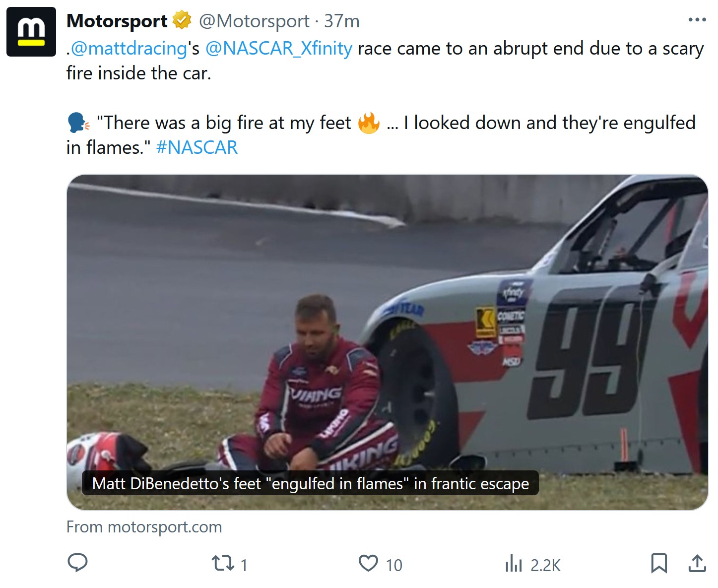Open the article preview image

tap(388, 342)
